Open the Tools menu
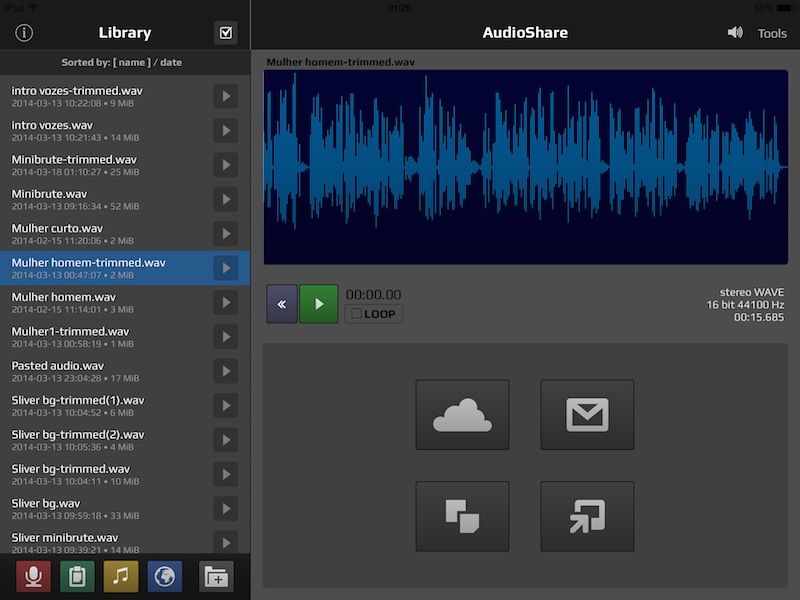Image resolution: width=800 pixels, height=600 pixels. (772, 33)
